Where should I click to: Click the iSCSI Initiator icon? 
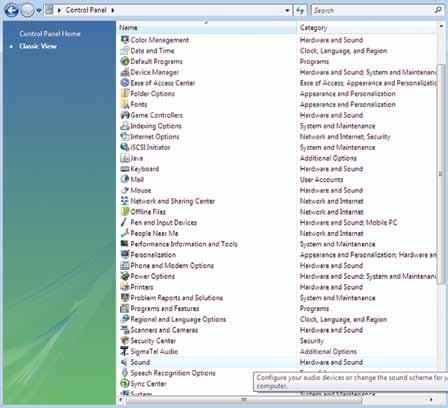pyautogui.click(x=125, y=147)
